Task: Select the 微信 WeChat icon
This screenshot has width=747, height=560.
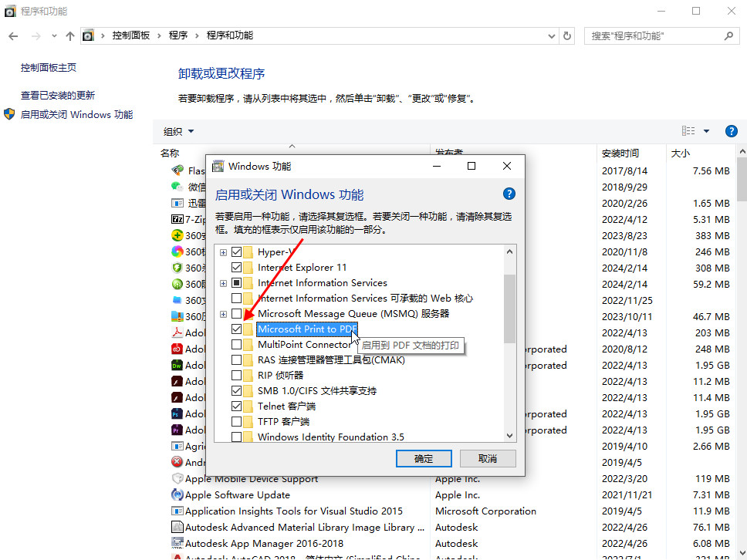Action: point(177,187)
